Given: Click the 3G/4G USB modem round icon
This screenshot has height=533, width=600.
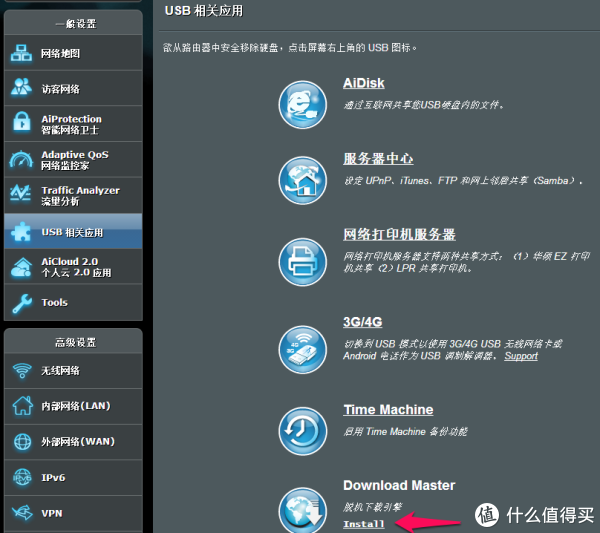Looking at the screenshot, I should pyautogui.click(x=303, y=350).
